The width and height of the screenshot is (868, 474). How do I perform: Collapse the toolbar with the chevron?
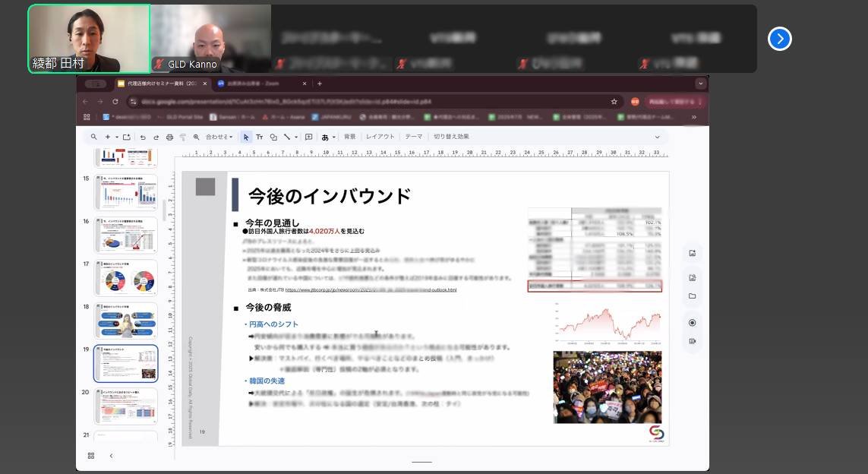pyautogui.click(x=657, y=137)
